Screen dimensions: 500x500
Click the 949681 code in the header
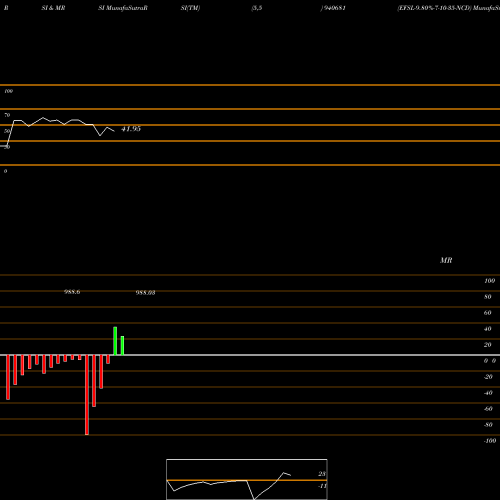click(334, 8)
